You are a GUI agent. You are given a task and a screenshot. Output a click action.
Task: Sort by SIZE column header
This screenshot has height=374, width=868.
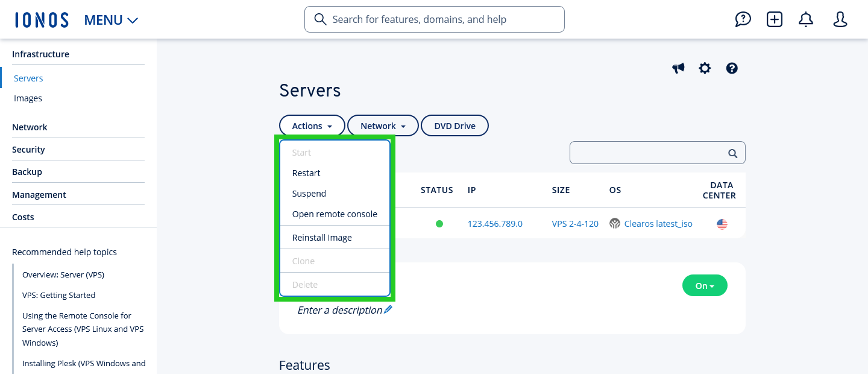click(561, 190)
